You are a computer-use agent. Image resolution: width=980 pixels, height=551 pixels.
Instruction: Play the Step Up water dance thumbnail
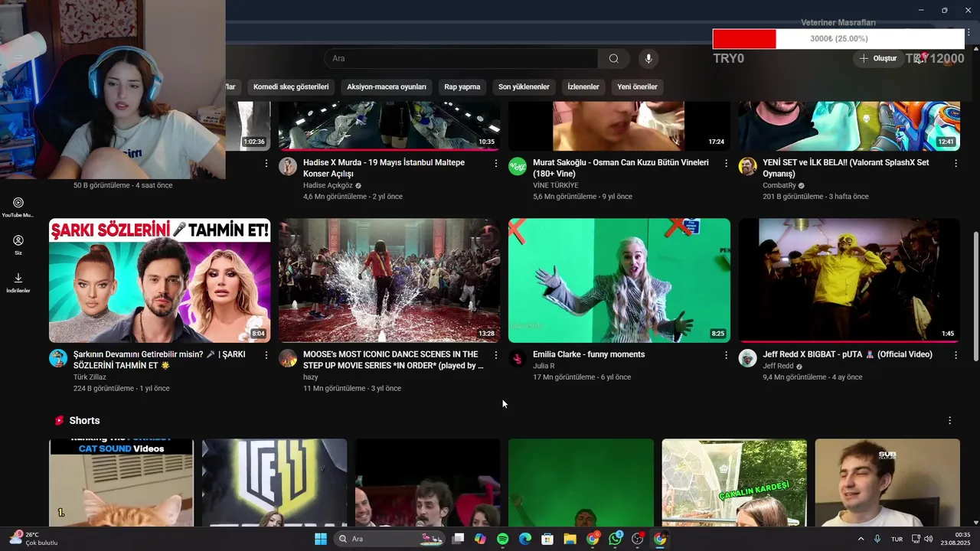coord(389,280)
